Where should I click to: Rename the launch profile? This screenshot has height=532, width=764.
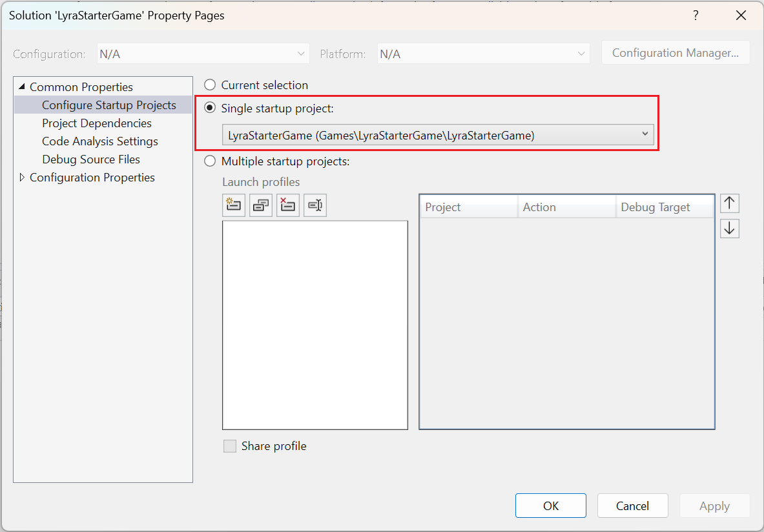pos(315,205)
